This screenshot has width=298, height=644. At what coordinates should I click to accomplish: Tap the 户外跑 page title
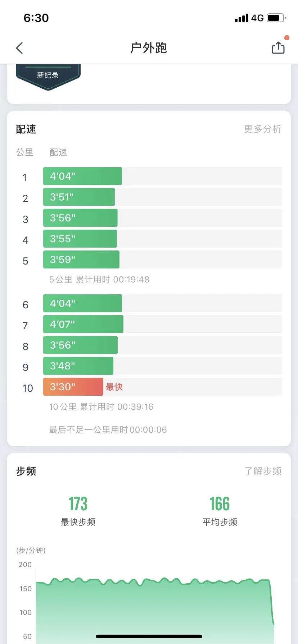pos(149,48)
